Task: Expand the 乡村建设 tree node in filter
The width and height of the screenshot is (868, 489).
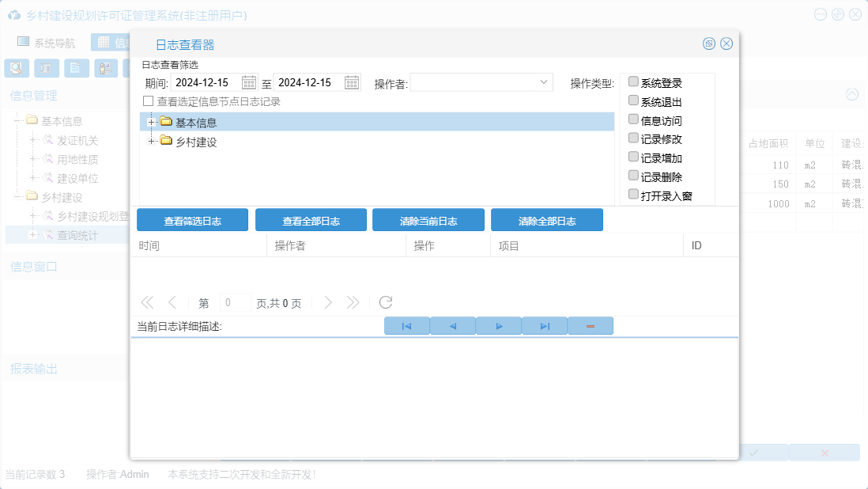Action: pyautogui.click(x=150, y=141)
